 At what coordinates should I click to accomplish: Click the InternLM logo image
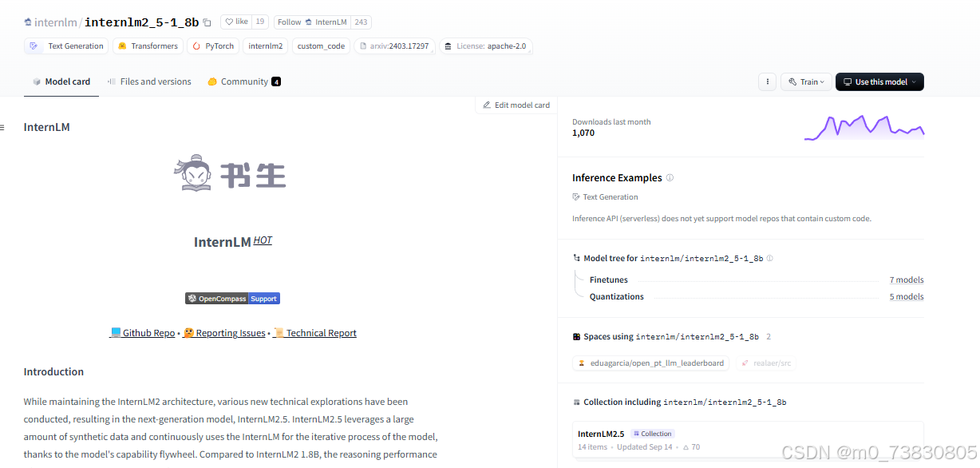230,175
